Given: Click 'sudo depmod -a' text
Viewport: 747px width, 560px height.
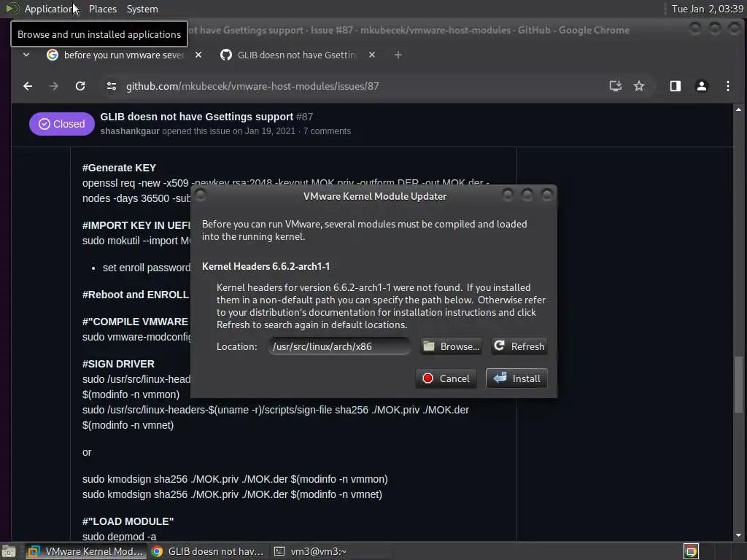Looking at the screenshot, I should pos(119,537).
